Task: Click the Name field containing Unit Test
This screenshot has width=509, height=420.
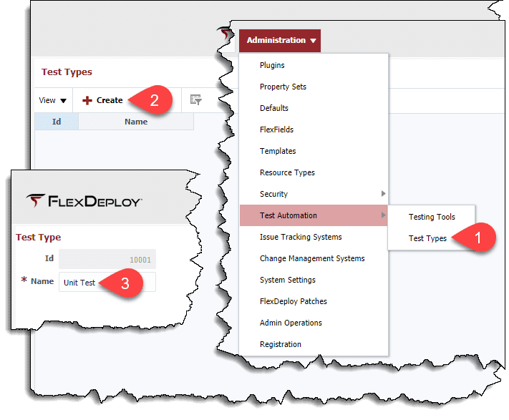Action: (x=107, y=282)
